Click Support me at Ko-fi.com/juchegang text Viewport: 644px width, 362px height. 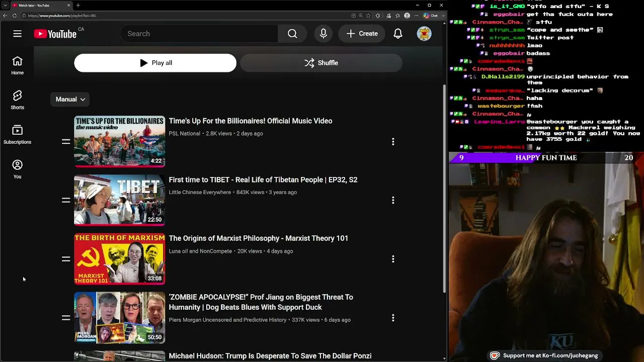click(550, 355)
